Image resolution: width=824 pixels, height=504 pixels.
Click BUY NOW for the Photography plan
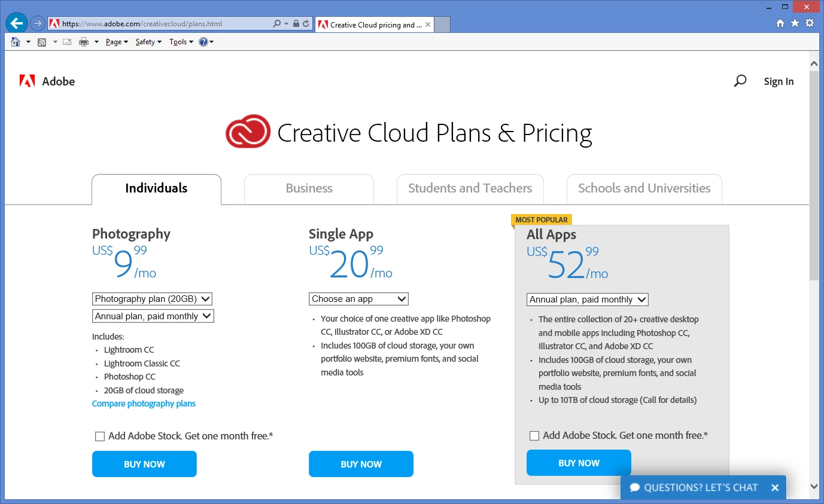144,464
